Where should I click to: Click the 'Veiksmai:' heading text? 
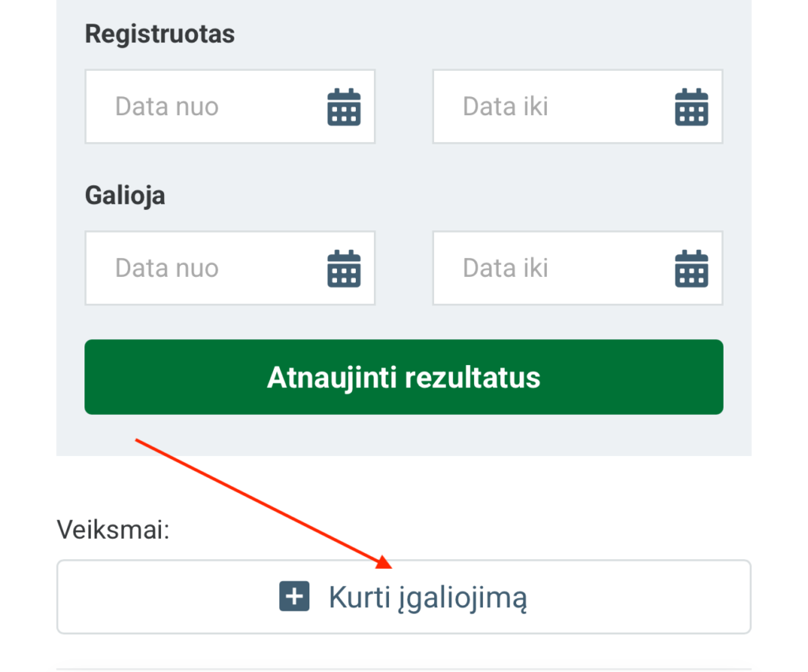tap(114, 529)
